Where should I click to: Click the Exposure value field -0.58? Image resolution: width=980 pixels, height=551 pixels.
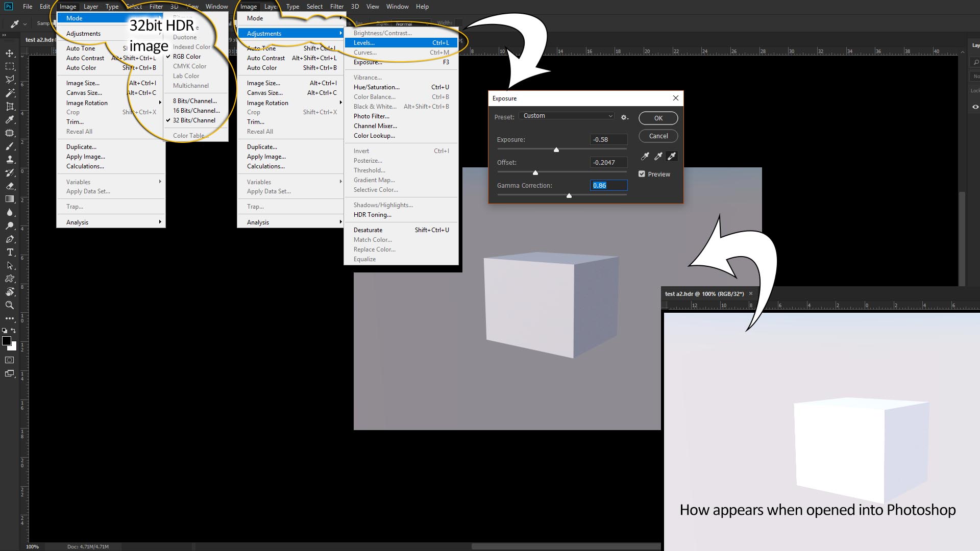608,139
